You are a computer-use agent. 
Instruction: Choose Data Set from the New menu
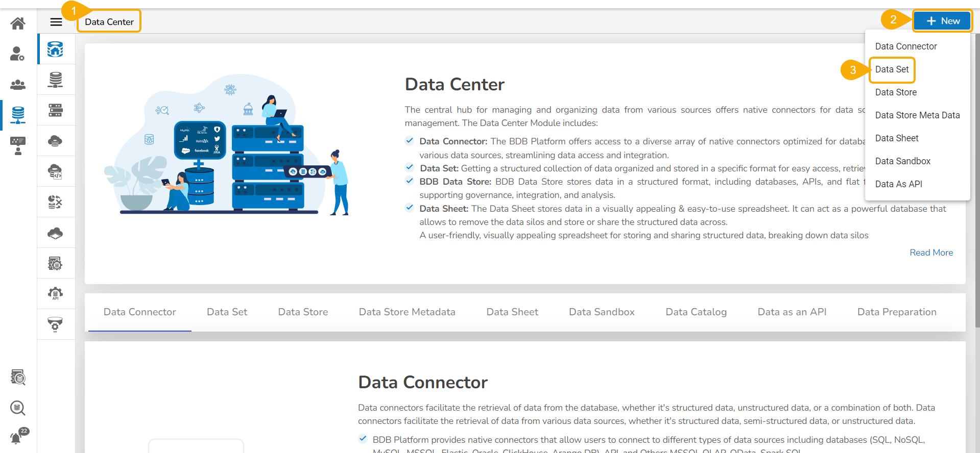(892, 69)
